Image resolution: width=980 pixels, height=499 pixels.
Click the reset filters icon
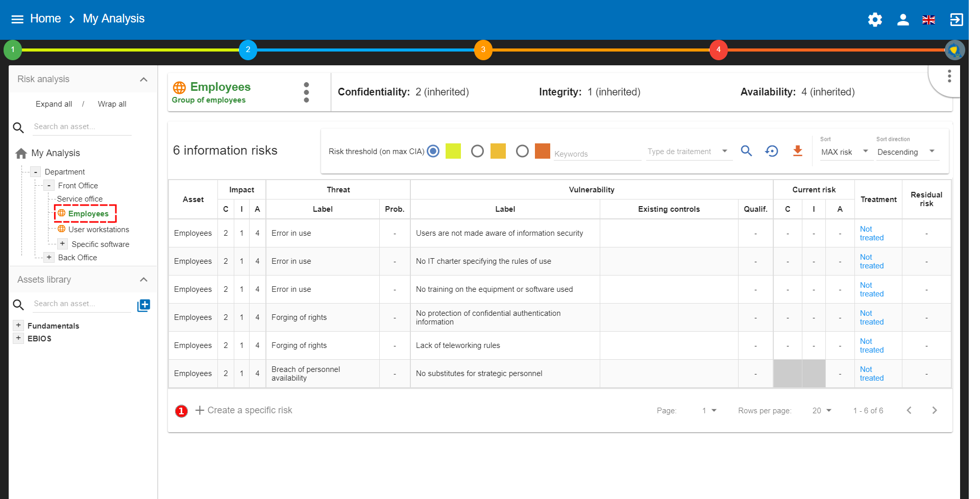pyautogui.click(x=771, y=151)
